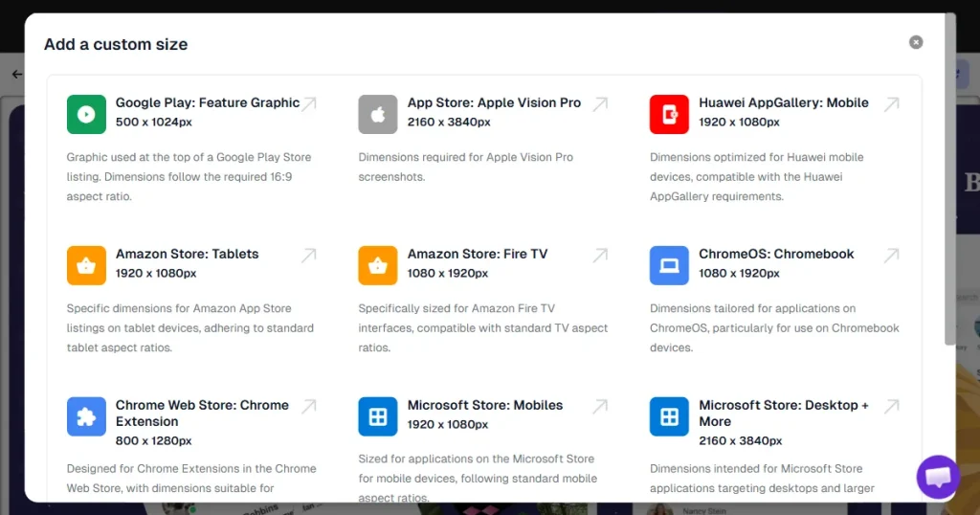Click the Chrome Extension puzzle piece icon
This screenshot has height=515, width=980.
(86, 416)
